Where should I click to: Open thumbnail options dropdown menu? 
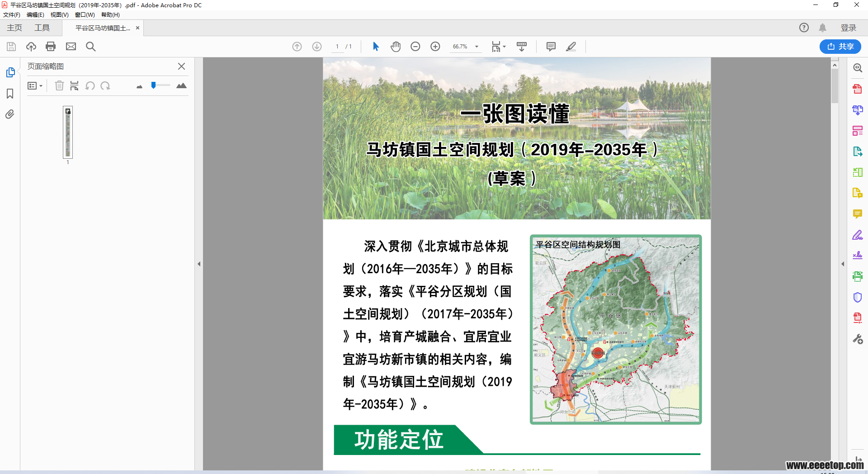35,85
